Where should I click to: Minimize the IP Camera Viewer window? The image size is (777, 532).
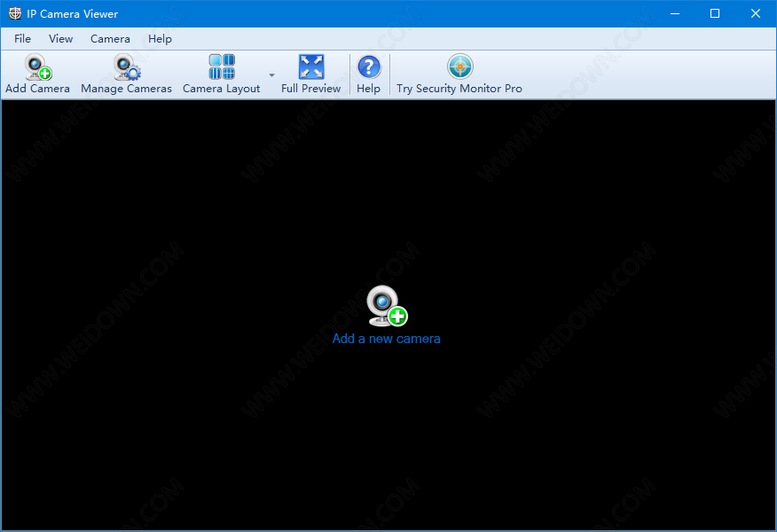click(x=674, y=13)
